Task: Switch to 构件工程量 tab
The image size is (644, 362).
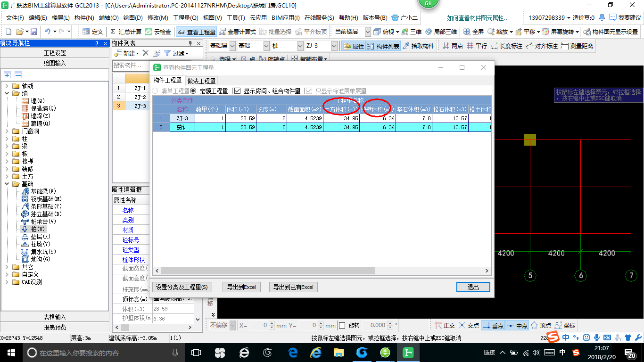Action: click(168, 81)
